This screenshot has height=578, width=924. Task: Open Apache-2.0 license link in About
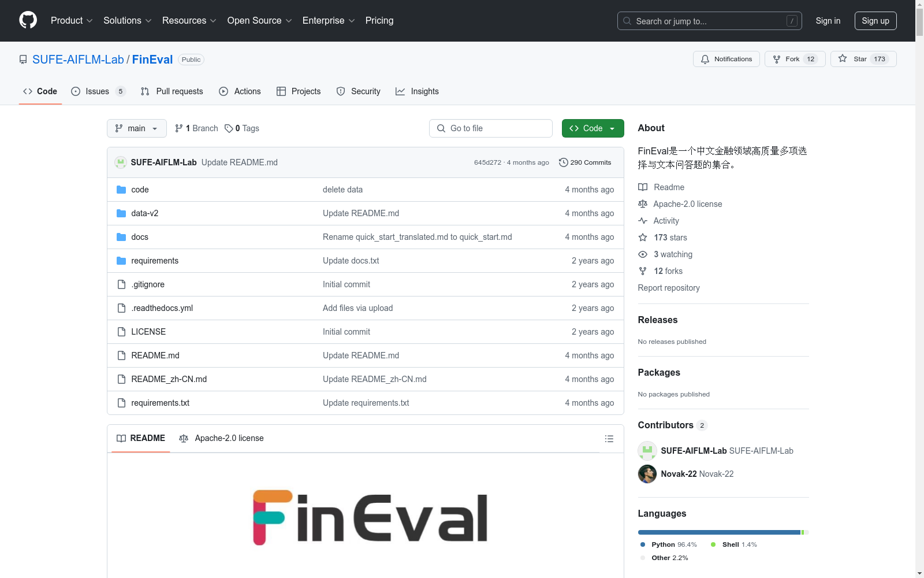[680, 204]
